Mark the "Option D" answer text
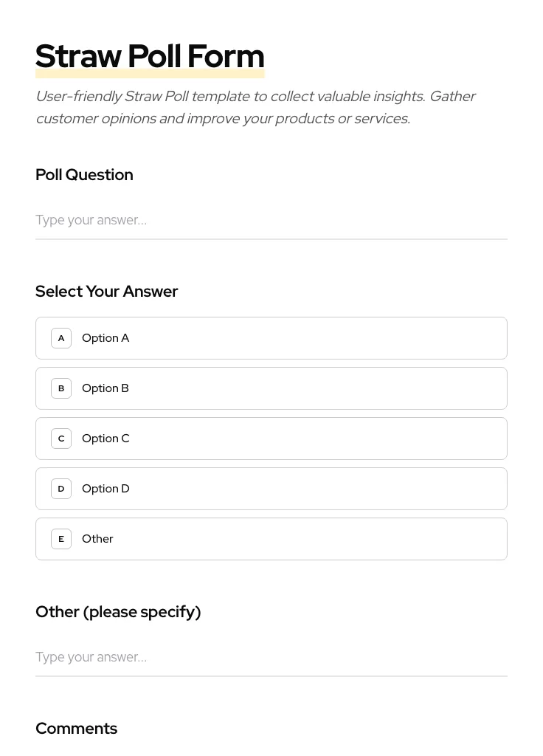The image size is (543, 756). pos(106,489)
